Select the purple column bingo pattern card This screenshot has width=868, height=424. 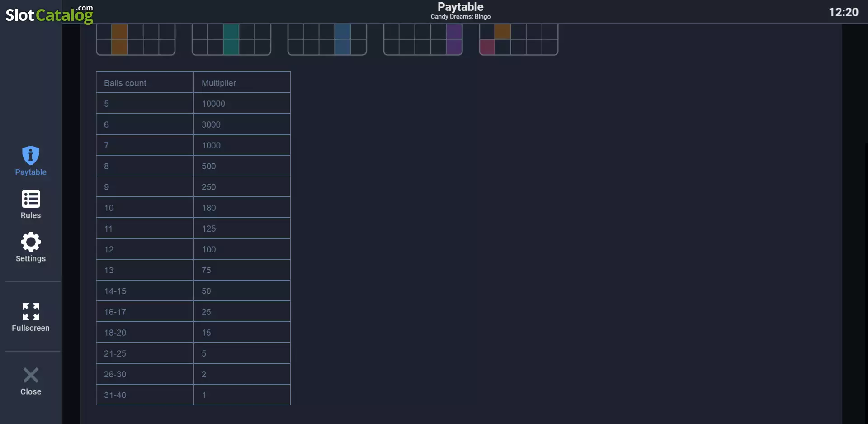423,40
